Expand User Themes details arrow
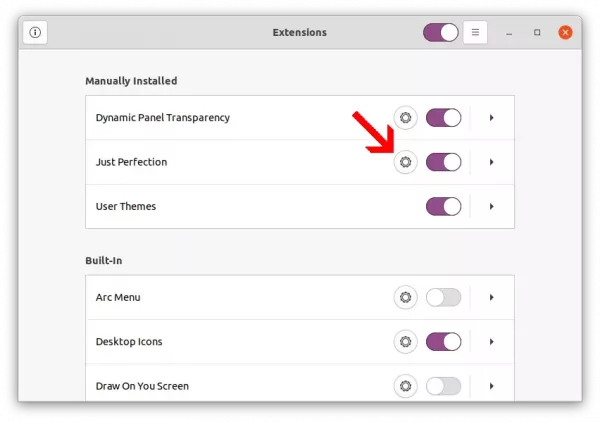This screenshot has width=600, height=422. pyautogui.click(x=492, y=207)
